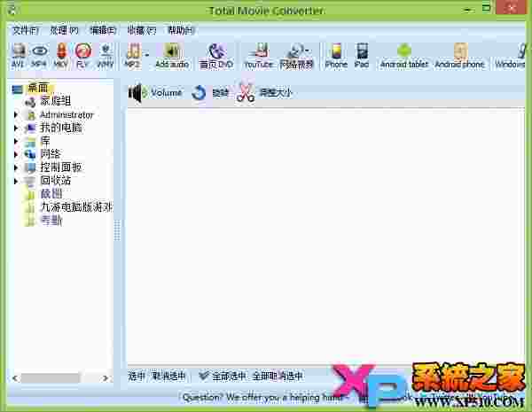This screenshot has width=532, height=412.
Task: Open the 网络视频 web video tool
Action: [x=296, y=56]
